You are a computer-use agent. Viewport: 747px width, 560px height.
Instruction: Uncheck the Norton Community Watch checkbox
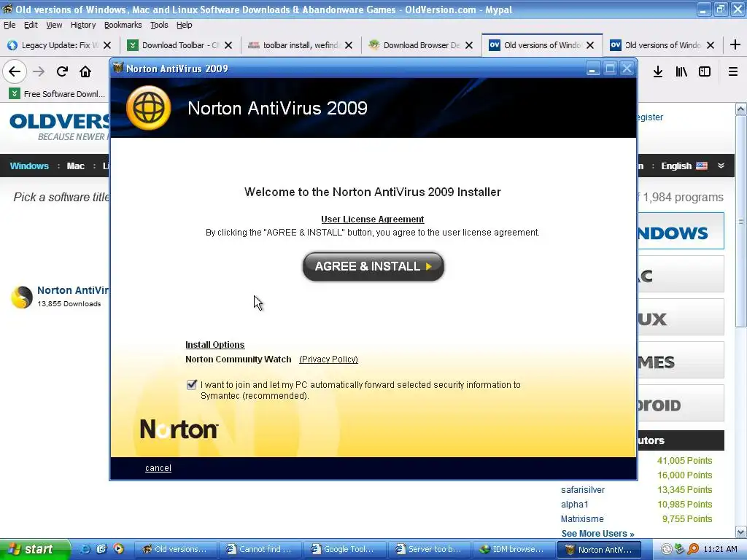pyautogui.click(x=192, y=384)
